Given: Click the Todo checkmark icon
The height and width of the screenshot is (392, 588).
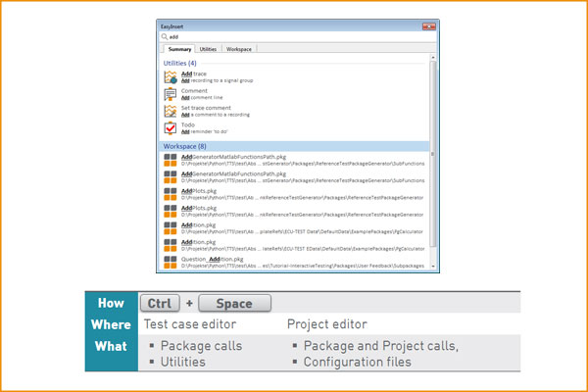Looking at the screenshot, I should (171, 128).
